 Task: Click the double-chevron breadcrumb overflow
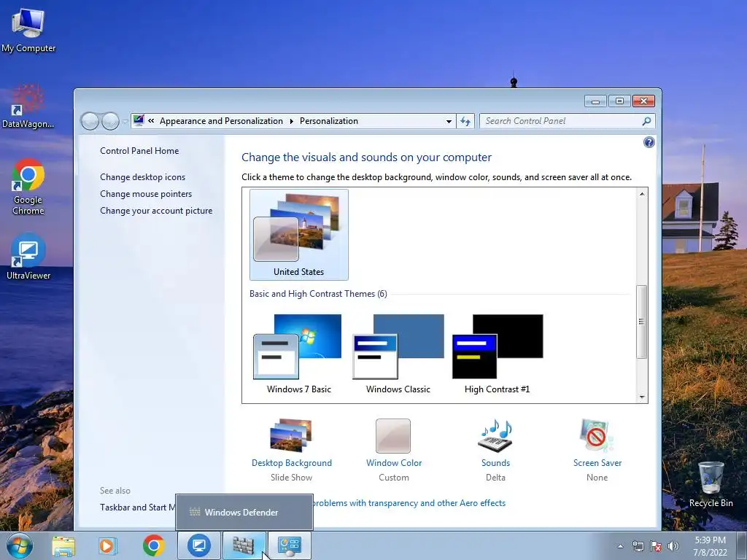pyautogui.click(x=151, y=121)
